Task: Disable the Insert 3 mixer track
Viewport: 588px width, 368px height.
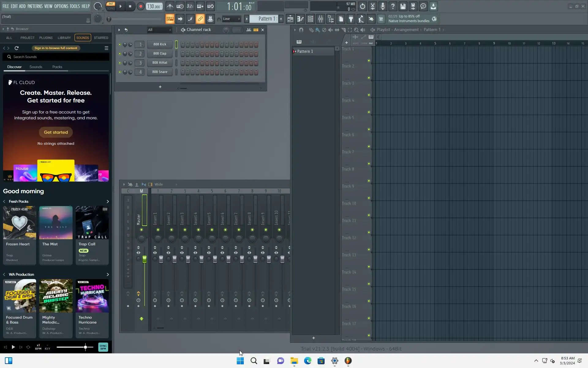Action: pos(185,230)
